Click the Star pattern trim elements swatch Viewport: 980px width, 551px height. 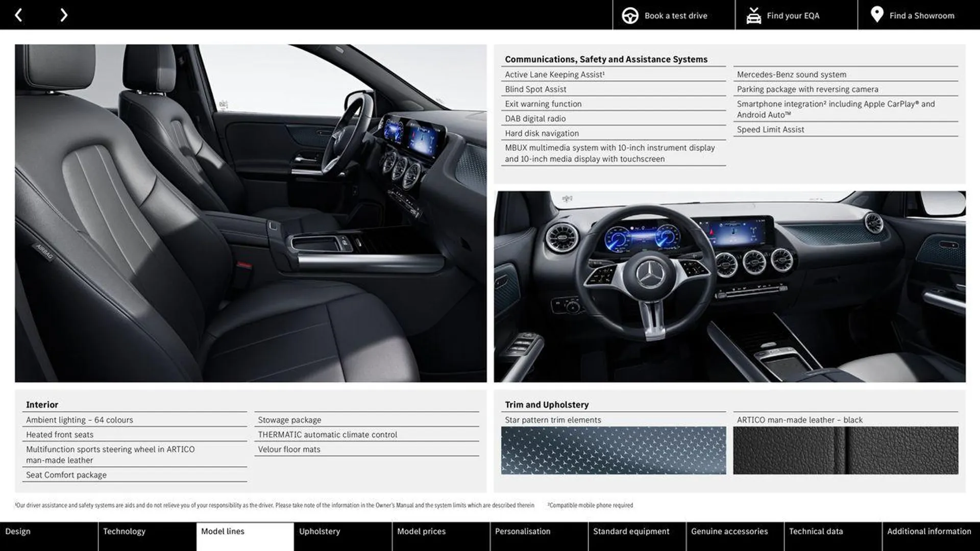[x=614, y=451]
